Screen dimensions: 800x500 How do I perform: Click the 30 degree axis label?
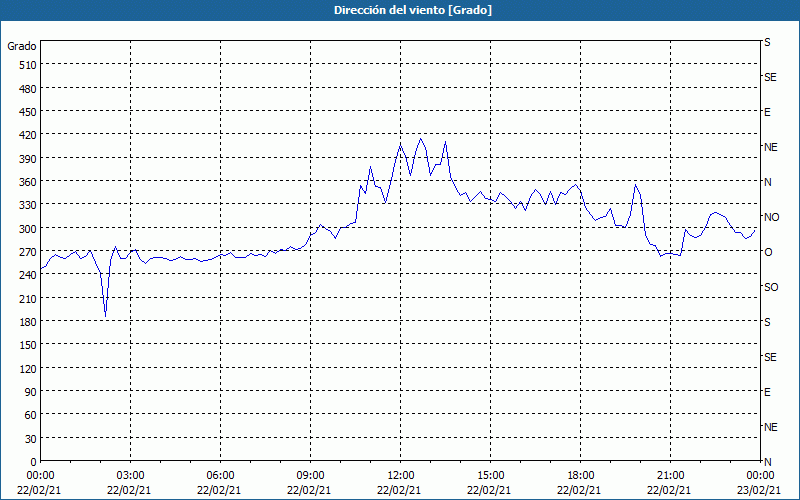click(x=31, y=439)
